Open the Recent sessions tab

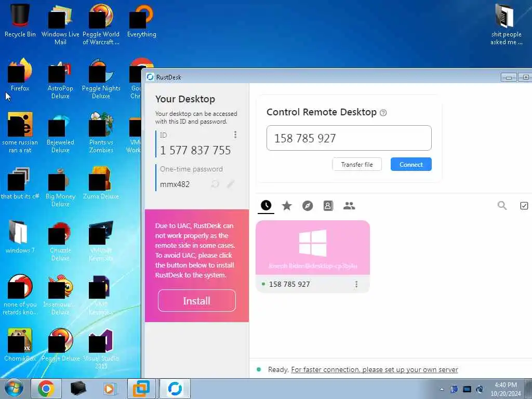[266, 206]
